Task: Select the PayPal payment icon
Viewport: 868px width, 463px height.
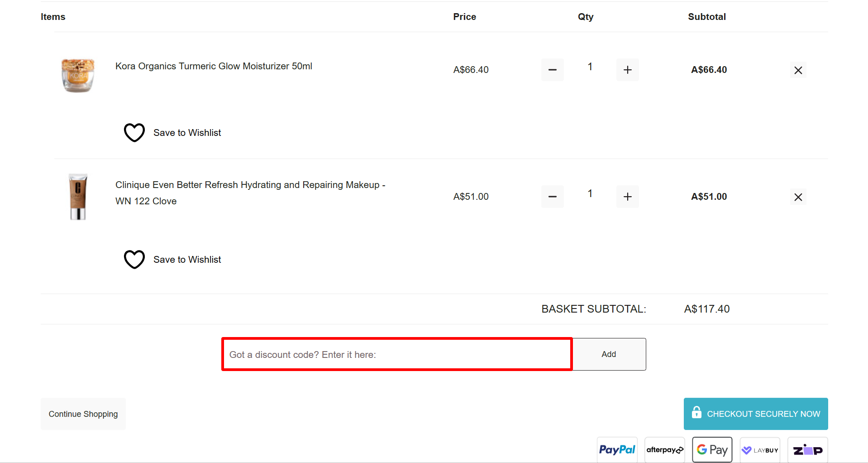Action: [616, 449]
